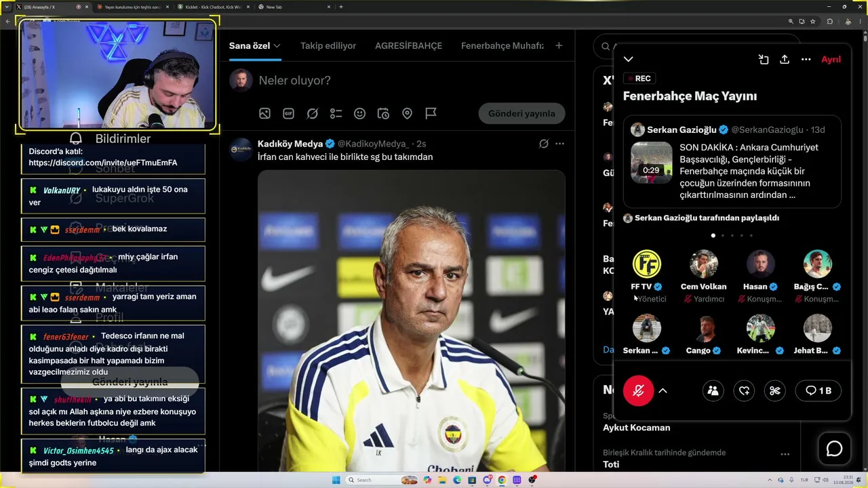Schedule the post with the calendar icon
Image resolution: width=868 pixels, height=488 pixels.
coord(383,114)
